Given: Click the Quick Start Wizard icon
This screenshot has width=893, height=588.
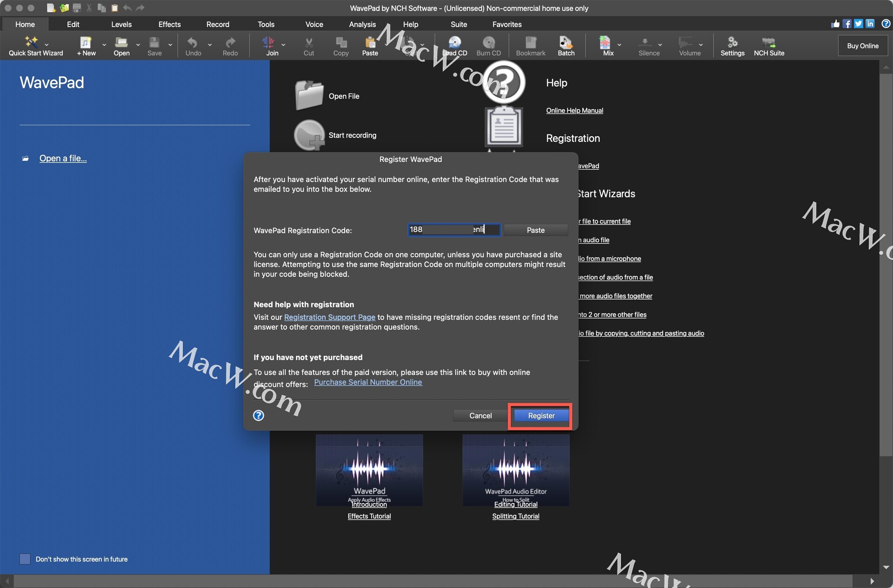Looking at the screenshot, I should [31, 42].
